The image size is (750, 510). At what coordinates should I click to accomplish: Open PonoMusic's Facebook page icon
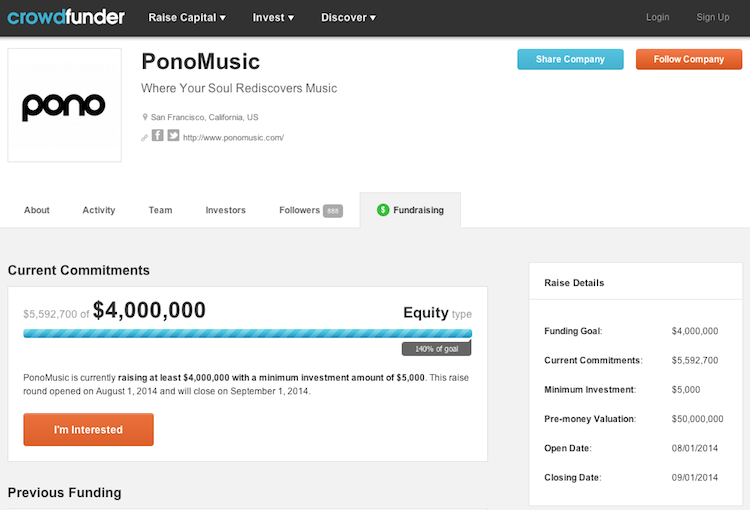(x=157, y=135)
